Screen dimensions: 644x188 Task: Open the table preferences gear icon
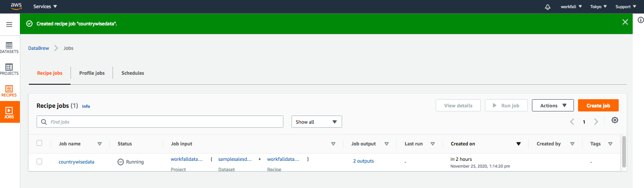[x=615, y=120]
